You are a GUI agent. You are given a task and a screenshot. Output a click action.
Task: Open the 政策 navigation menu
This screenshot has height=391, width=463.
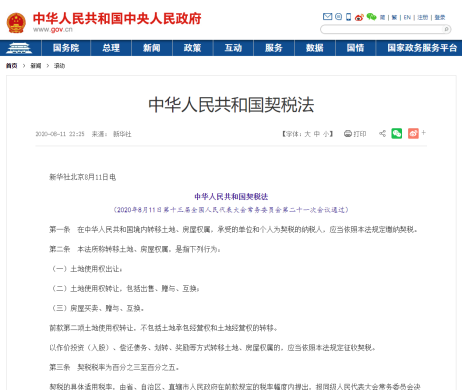(x=192, y=48)
